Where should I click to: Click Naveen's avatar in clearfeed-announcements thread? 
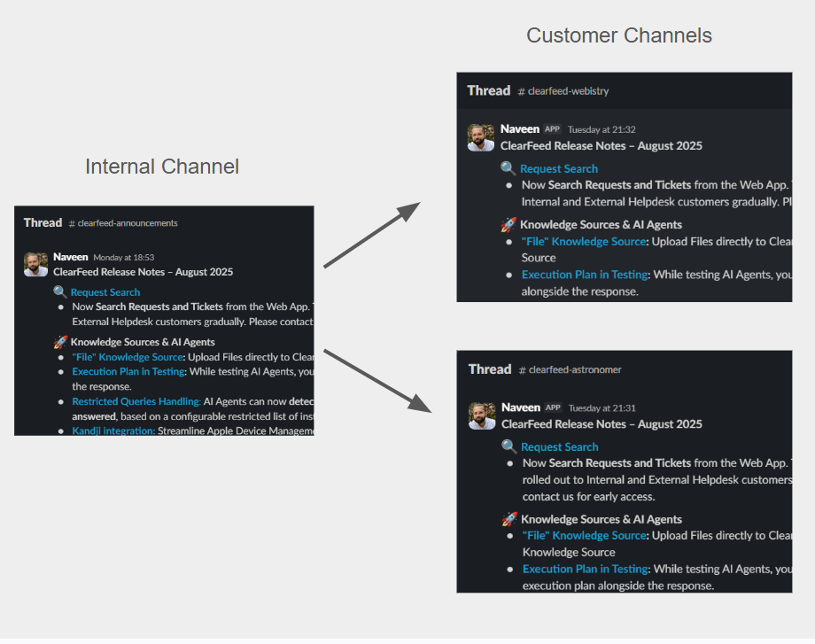coord(35,265)
